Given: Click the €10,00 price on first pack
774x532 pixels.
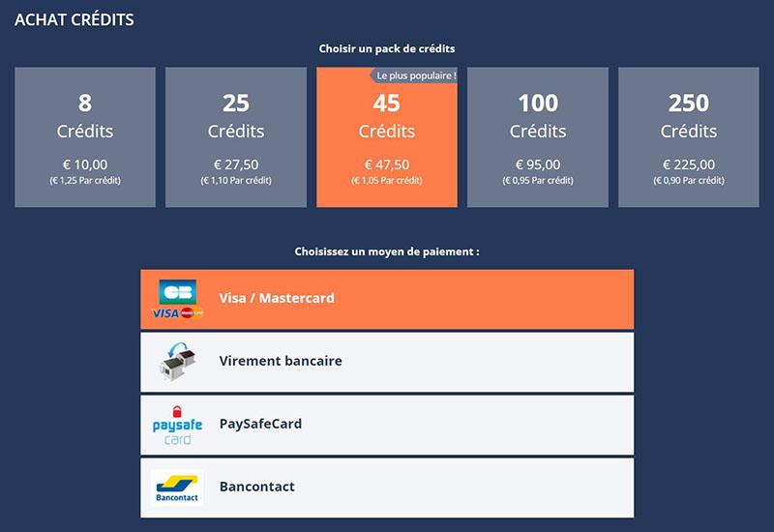Looking at the screenshot, I should click(x=85, y=164).
